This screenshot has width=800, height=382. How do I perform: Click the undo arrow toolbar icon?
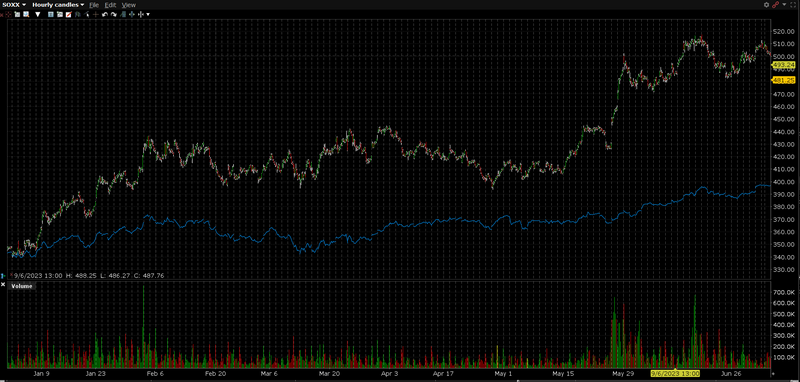click(x=105, y=14)
